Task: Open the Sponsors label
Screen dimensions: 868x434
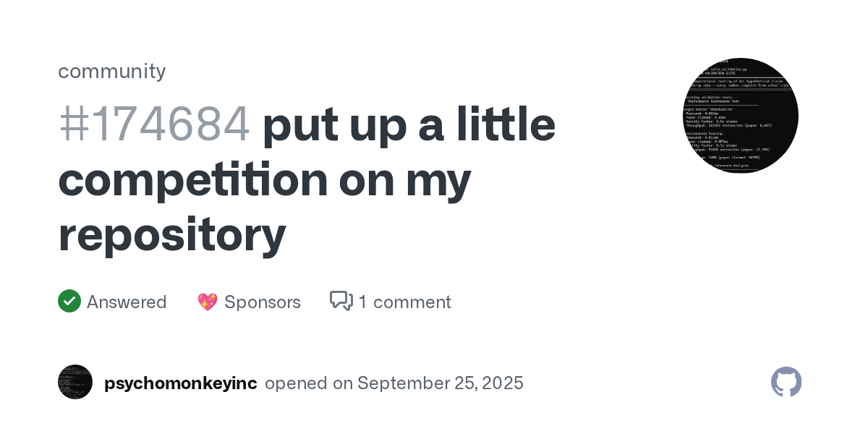Action: [x=263, y=302]
